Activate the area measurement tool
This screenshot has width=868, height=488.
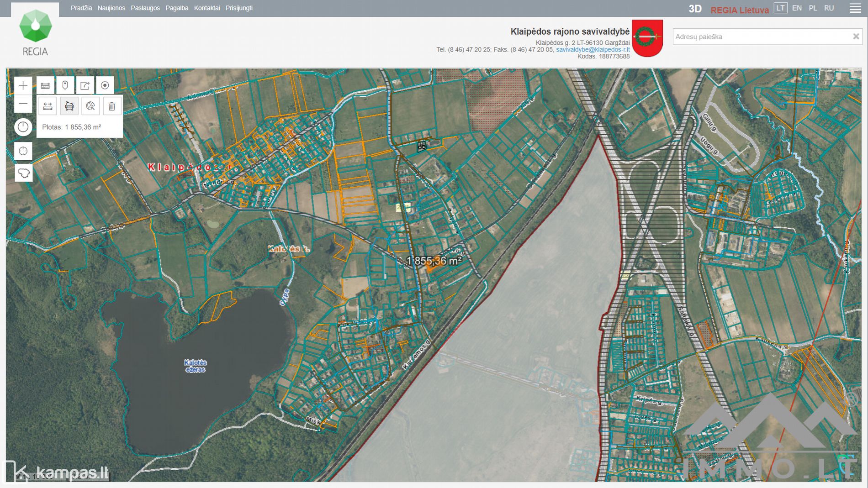69,106
